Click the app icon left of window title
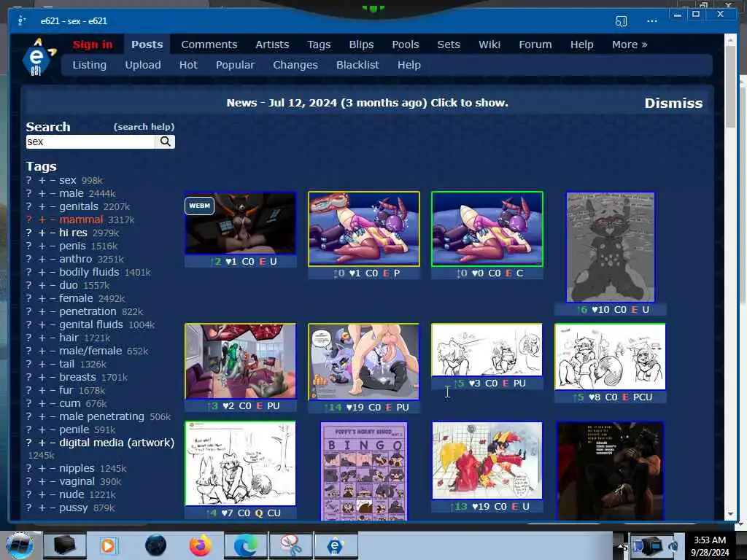Image resolution: width=747 pixels, height=560 pixels. [x=21, y=21]
